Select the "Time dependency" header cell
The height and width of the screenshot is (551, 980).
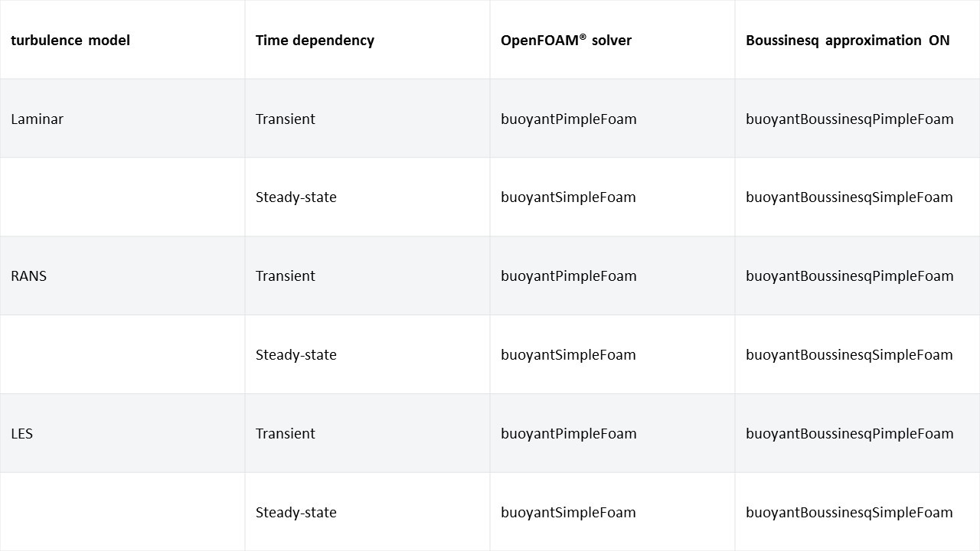click(315, 41)
